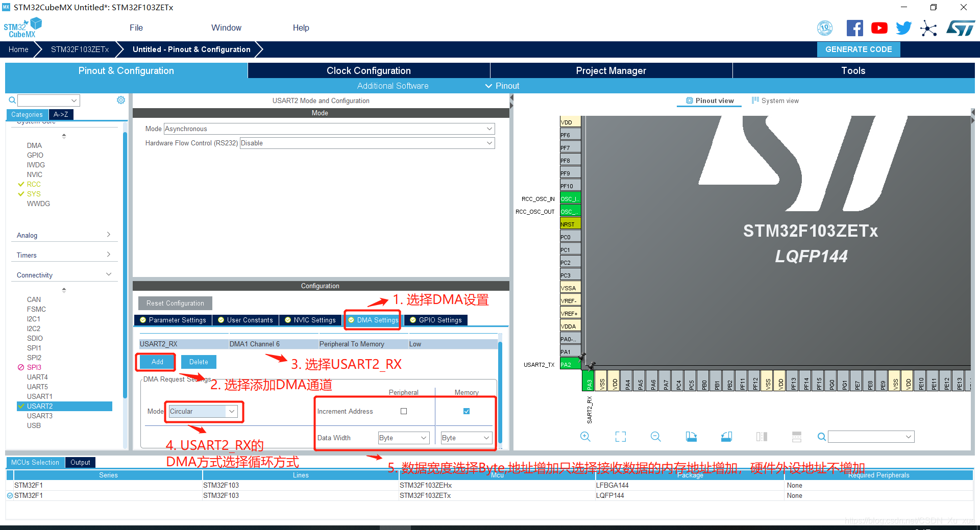Select DMA under System Core
This screenshot has height=530, width=980.
[x=34, y=145]
